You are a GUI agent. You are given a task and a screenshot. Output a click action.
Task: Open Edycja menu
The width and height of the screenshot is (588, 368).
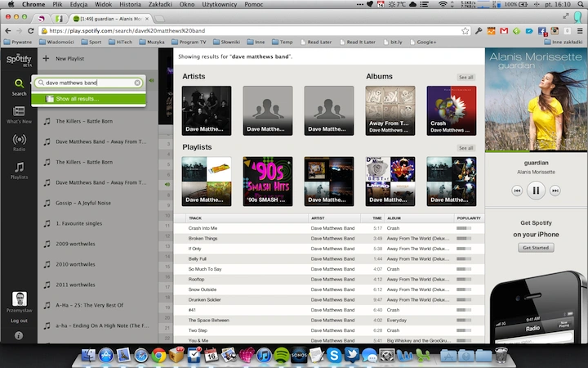78,5
